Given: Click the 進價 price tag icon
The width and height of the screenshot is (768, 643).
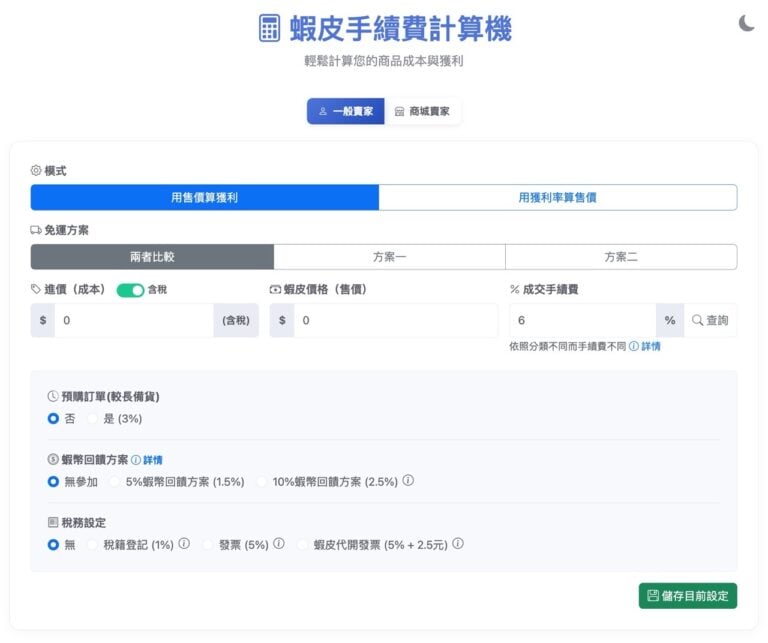Looking at the screenshot, I should click(x=36, y=289).
